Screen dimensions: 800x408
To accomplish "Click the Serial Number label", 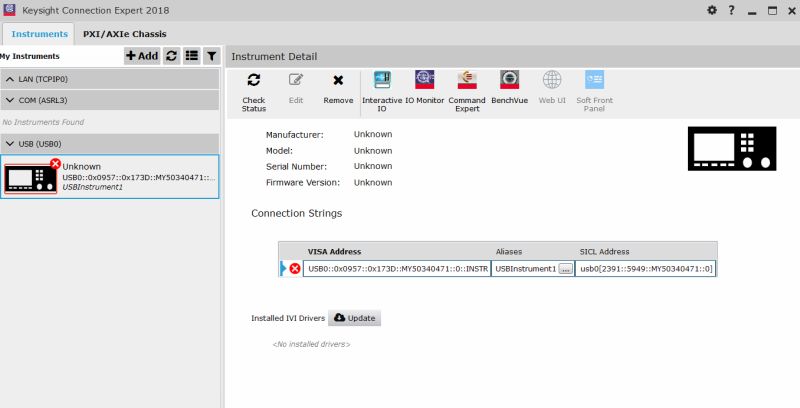I will pyautogui.click(x=296, y=166).
